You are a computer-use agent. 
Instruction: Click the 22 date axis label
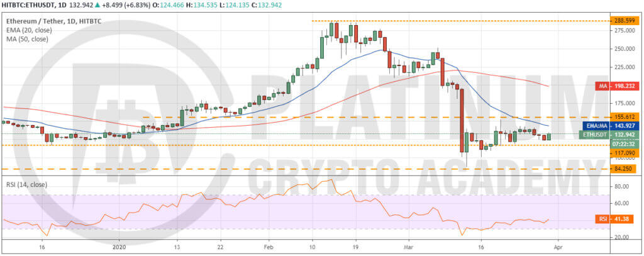[221, 248]
